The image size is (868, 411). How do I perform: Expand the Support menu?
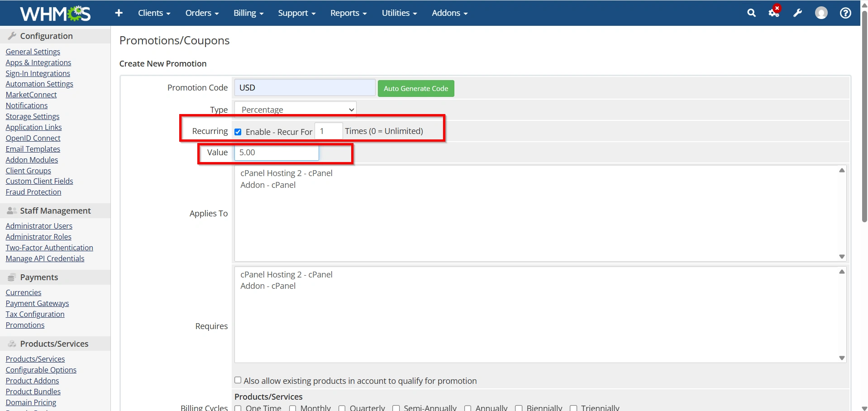point(297,13)
